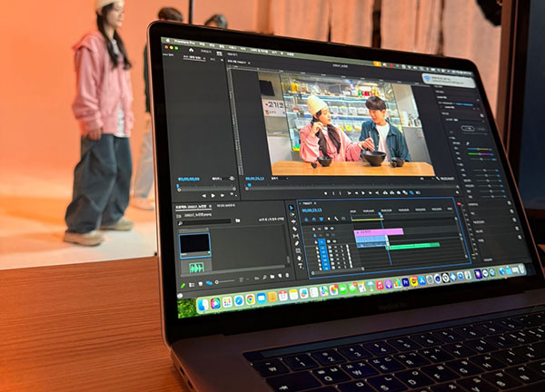
Task: Select the Selection arrow tool in Tools panel
Action: click(292, 209)
